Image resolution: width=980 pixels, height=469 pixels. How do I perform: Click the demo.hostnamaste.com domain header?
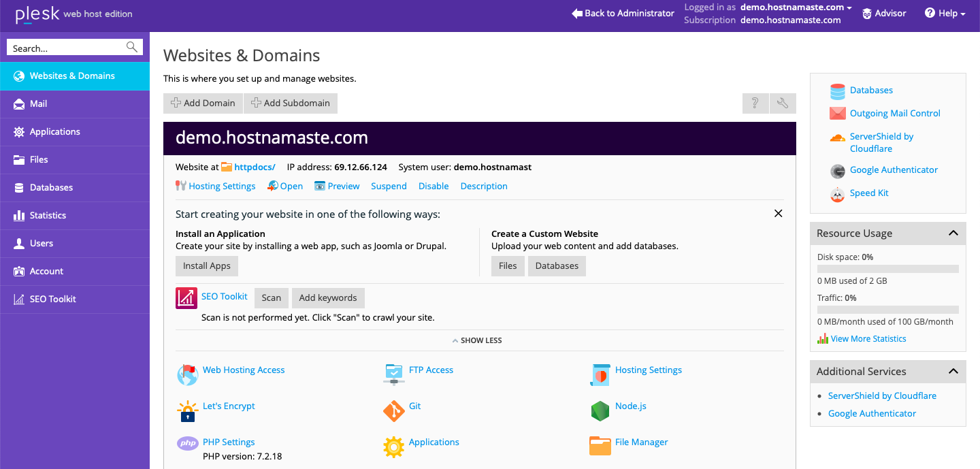(x=480, y=138)
